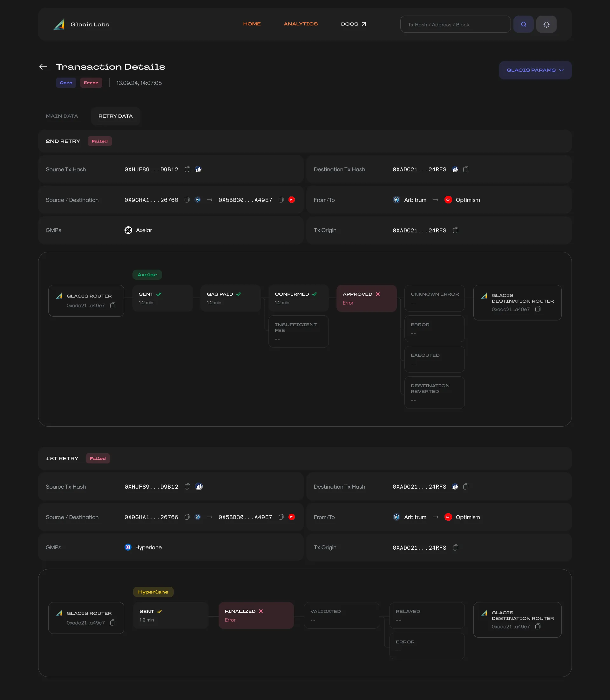
Task: Copy the 1st retry destination address 0X5BB30...A49E7
Action: pyautogui.click(x=281, y=517)
